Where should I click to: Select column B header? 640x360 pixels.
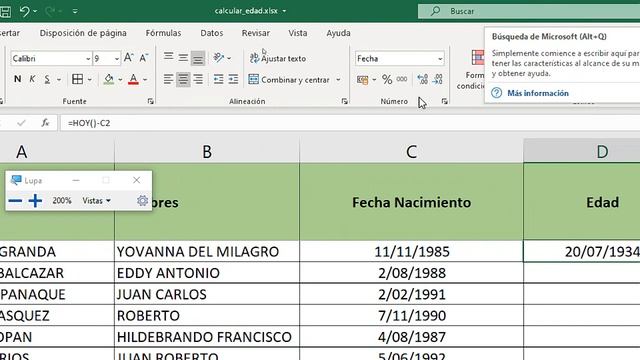pos(207,151)
